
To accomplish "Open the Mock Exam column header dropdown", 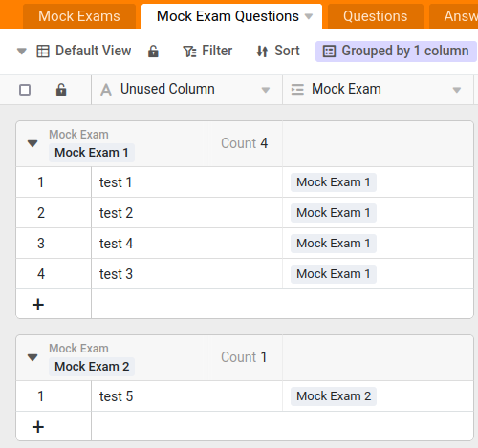I will pos(457,90).
